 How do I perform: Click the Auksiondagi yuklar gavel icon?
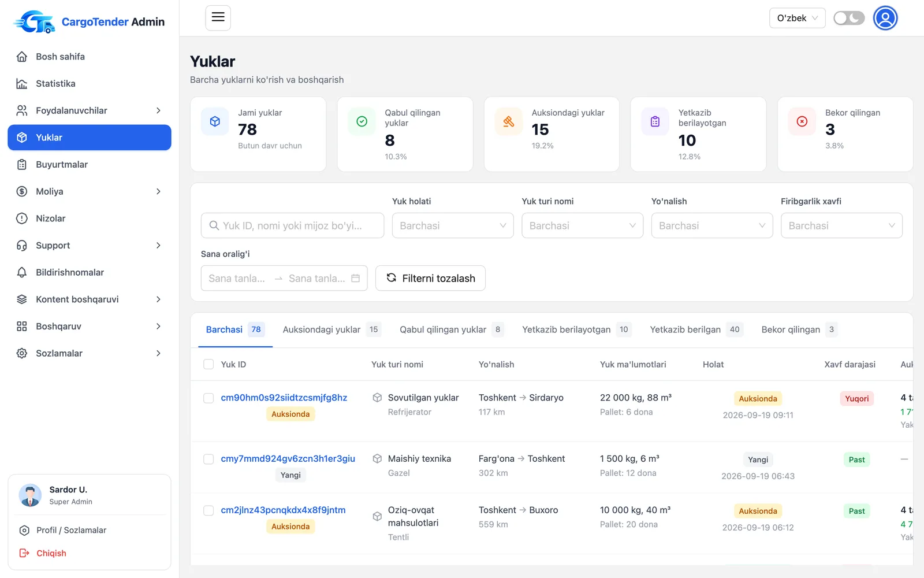(x=509, y=121)
